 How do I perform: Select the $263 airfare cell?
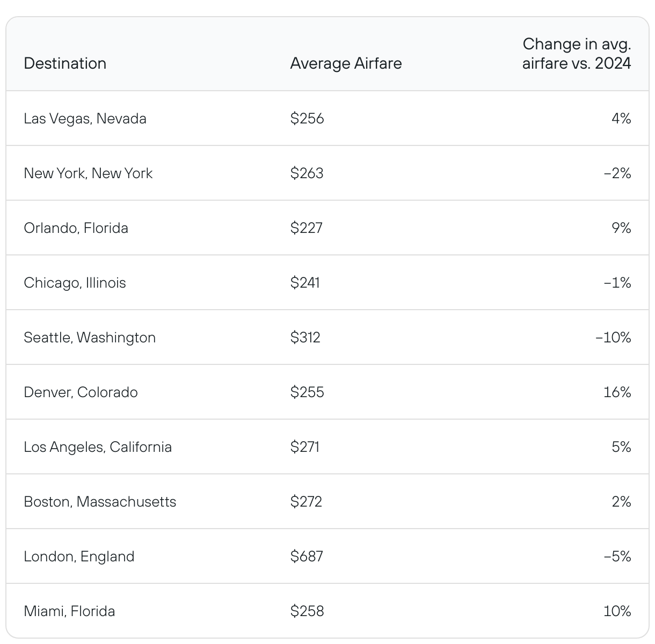point(307,173)
